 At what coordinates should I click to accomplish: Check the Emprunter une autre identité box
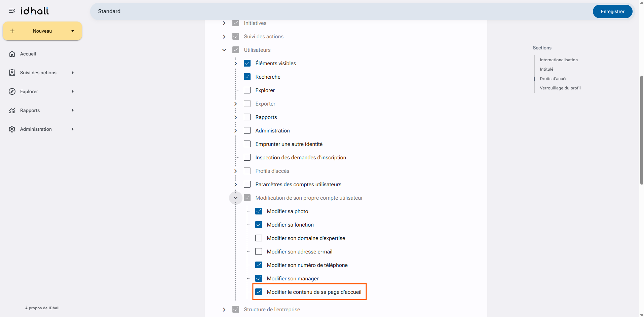click(247, 144)
